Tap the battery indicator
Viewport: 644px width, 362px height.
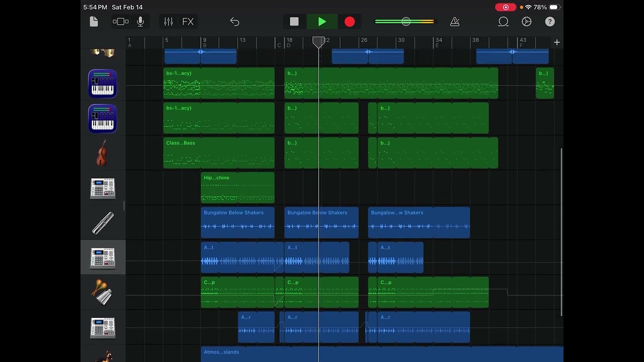554,7
